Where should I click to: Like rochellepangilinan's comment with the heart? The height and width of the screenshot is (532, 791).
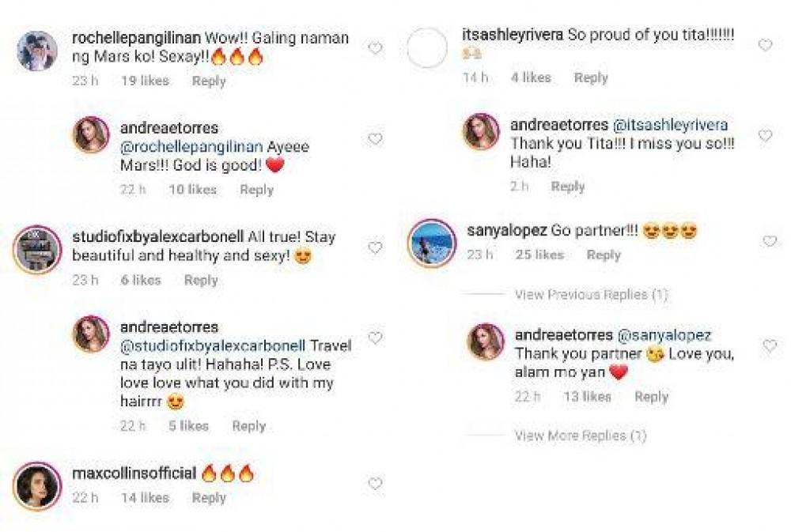(x=375, y=49)
